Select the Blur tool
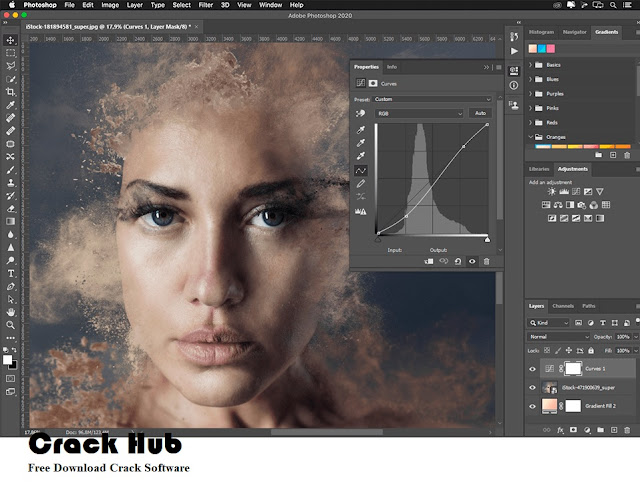Viewport: 640px width, 485px height. point(11,234)
